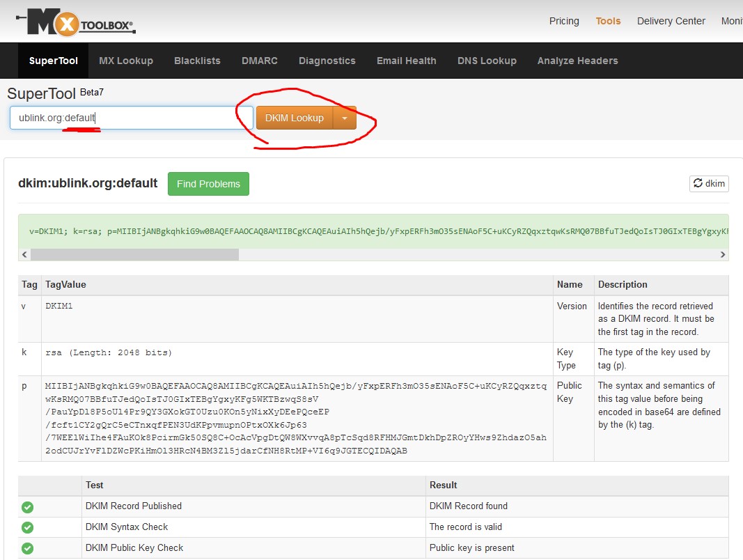Viewport: 743px width, 560px height.
Task: Open the MX Lookup tab
Action: 126,61
